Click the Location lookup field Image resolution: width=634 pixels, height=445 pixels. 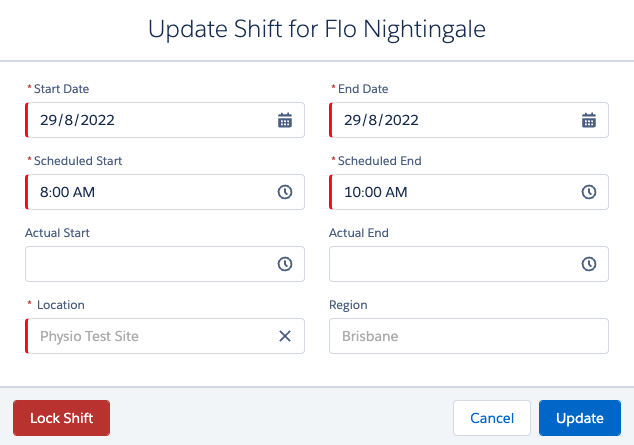click(x=165, y=336)
